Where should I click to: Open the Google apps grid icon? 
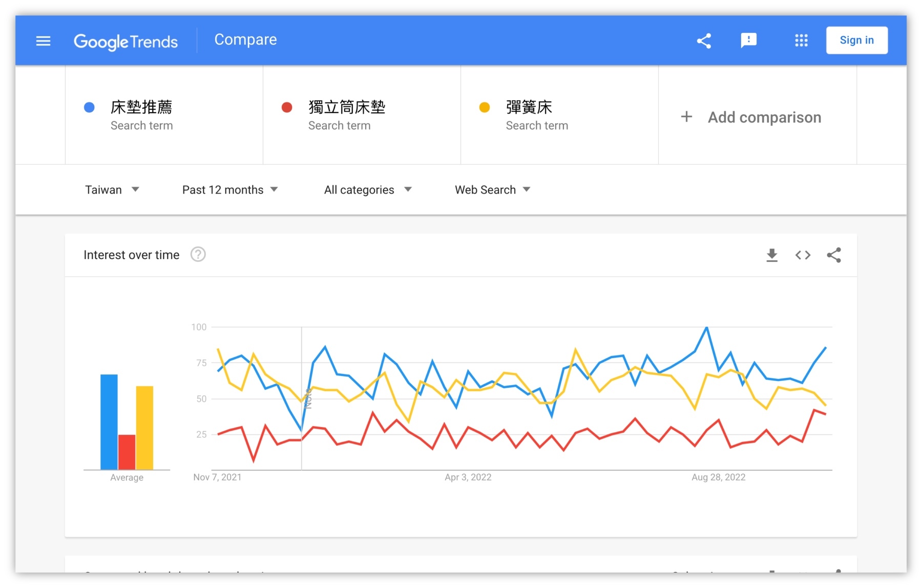(801, 40)
